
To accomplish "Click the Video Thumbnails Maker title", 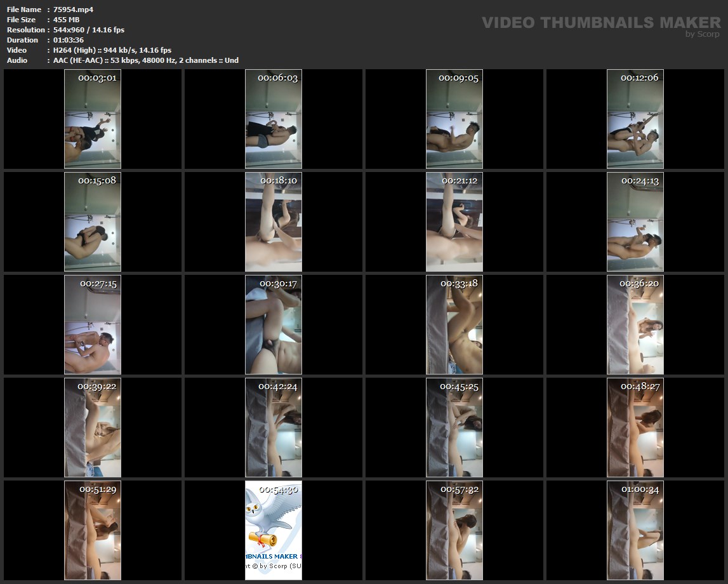I will [600, 22].
